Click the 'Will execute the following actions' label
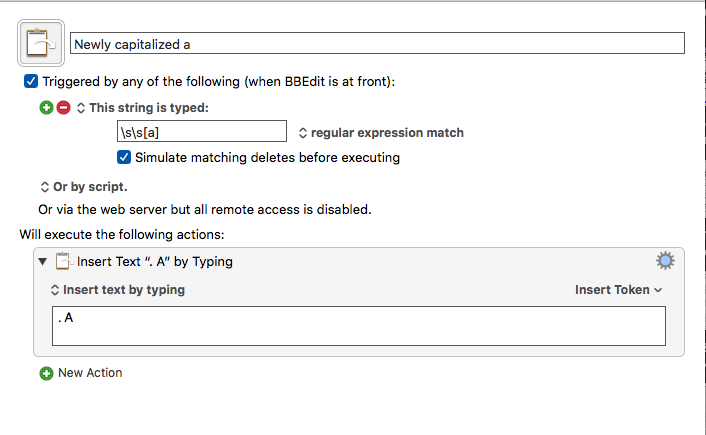 pos(122,235)
